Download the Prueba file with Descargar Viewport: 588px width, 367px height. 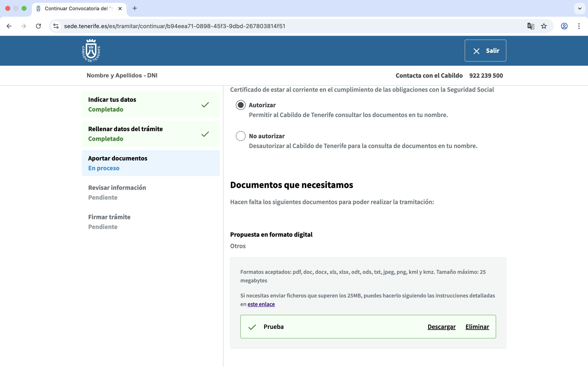(x=441, y=327)
